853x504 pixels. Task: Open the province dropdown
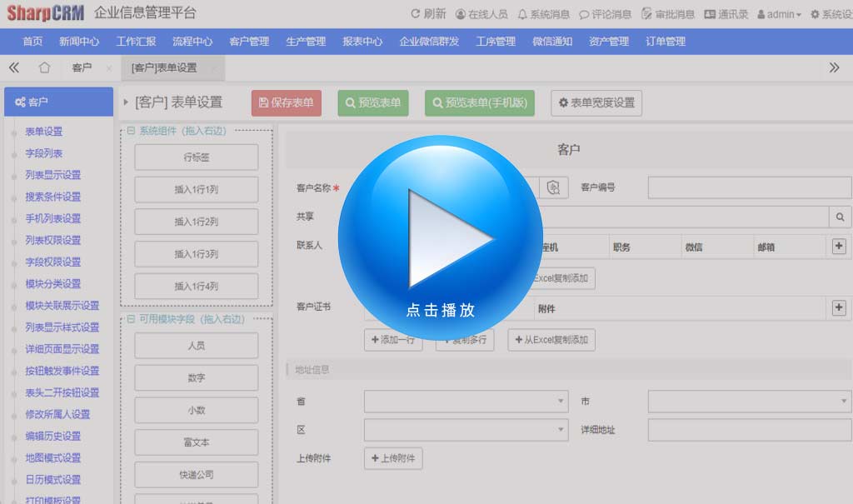pos(466,402)
